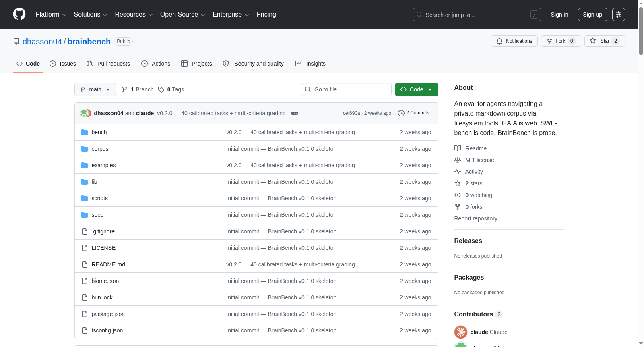Viewport: 644px width, 347px height.
Task: Expand the Solutions menu
Action: point(91,15)
